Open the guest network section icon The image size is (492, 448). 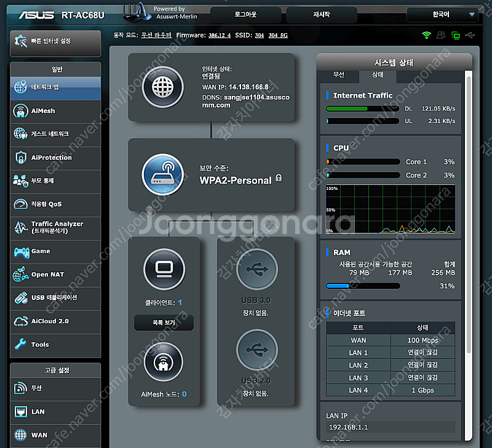20,134
